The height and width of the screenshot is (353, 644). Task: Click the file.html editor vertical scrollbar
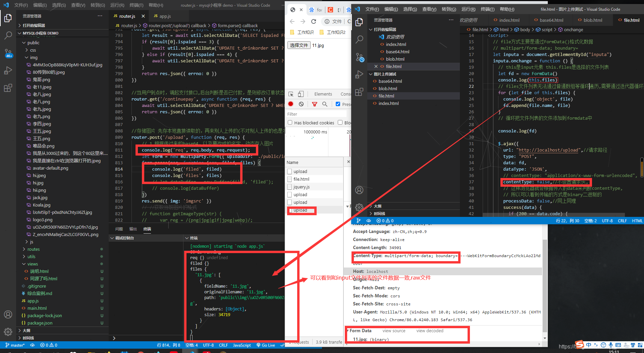coord(642,167)
